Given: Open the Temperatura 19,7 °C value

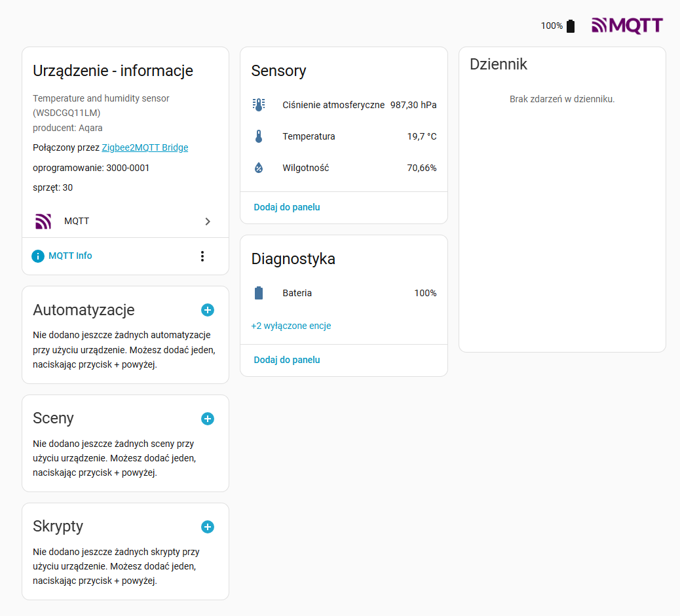Looking at the screenshot, I should (x=421, y=136).
